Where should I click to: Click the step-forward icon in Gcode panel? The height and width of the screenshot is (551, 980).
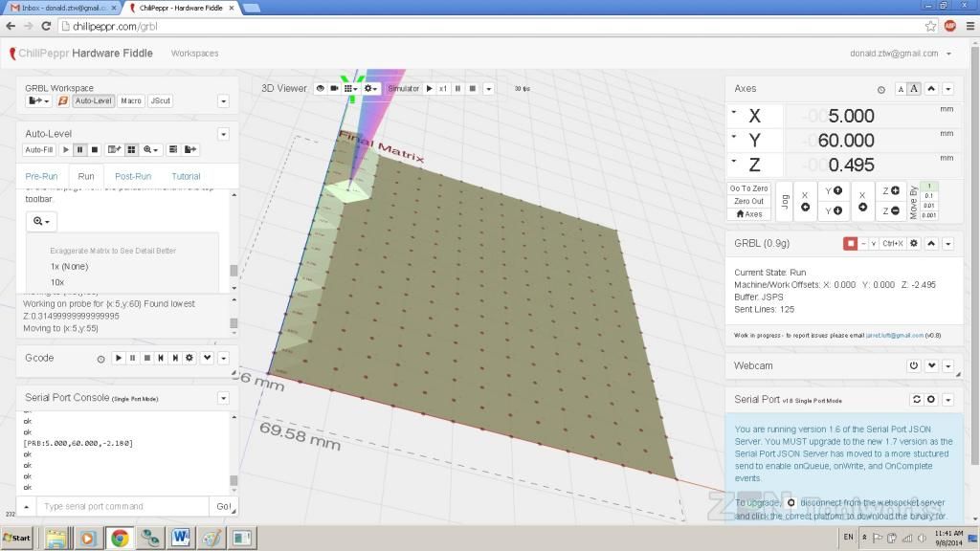point(175,358)
